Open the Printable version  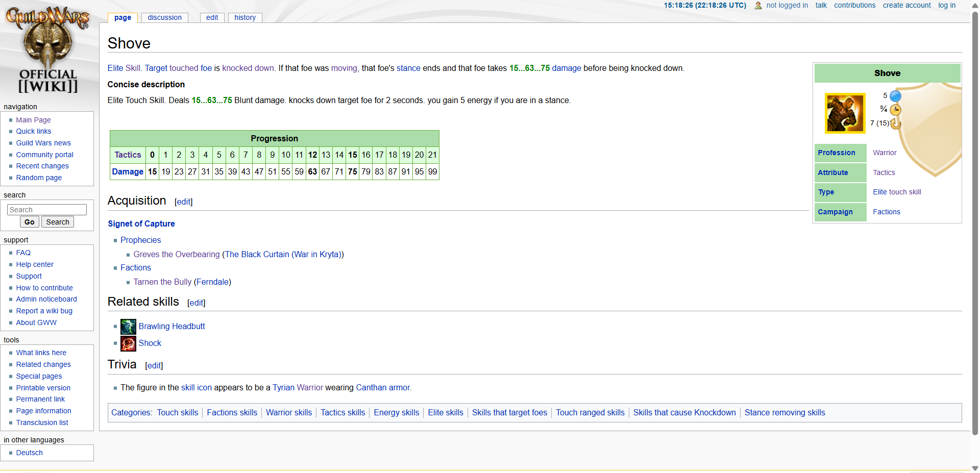click(x=43, y=388)
